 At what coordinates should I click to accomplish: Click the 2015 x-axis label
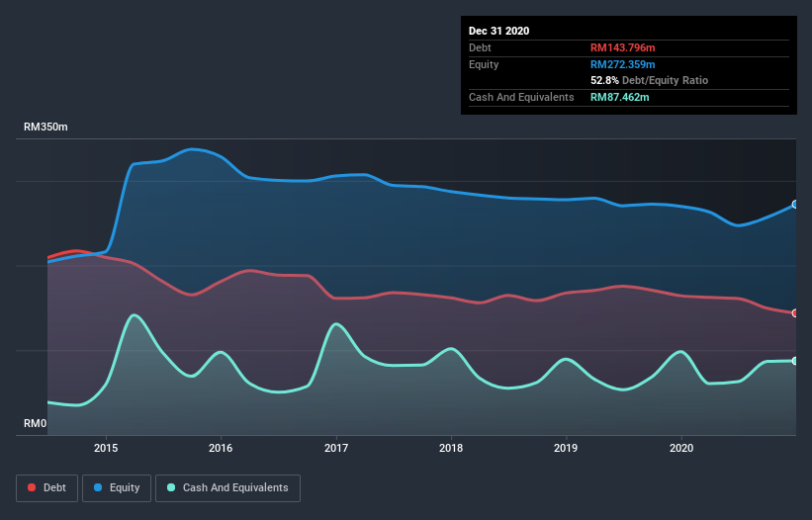106,448
